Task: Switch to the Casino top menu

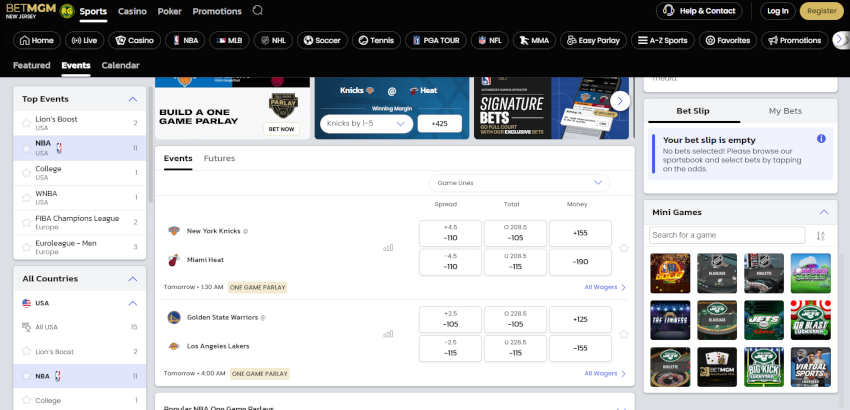Action: pos(132,11)
